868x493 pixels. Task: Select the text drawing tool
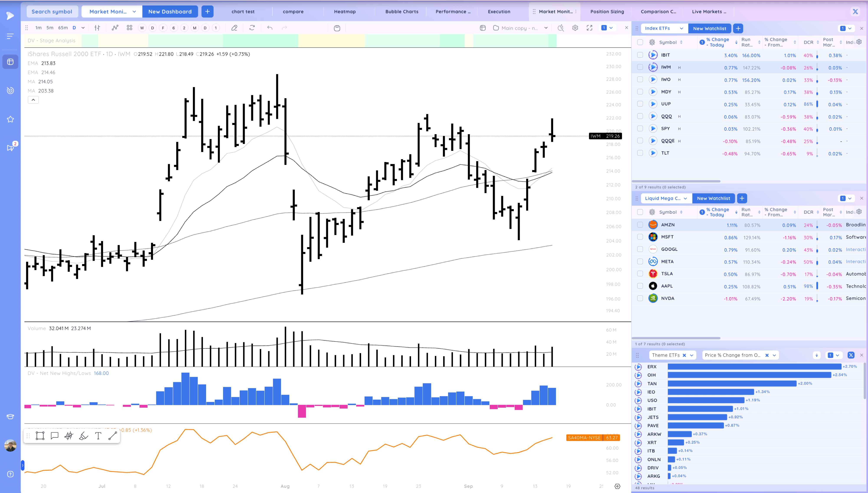coord(98,436)
